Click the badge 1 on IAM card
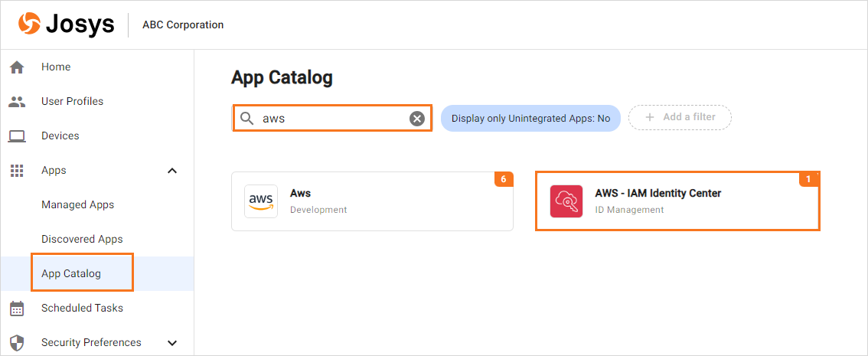Image resolution: width=868 pixels, height=356 pixels. coord(809,179)
